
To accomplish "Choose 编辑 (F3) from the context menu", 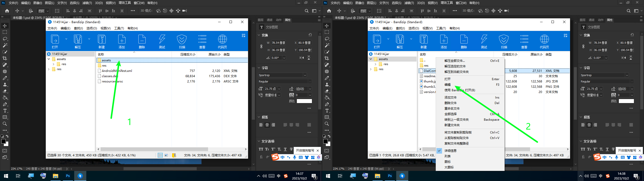I will (x=448, y=85).
